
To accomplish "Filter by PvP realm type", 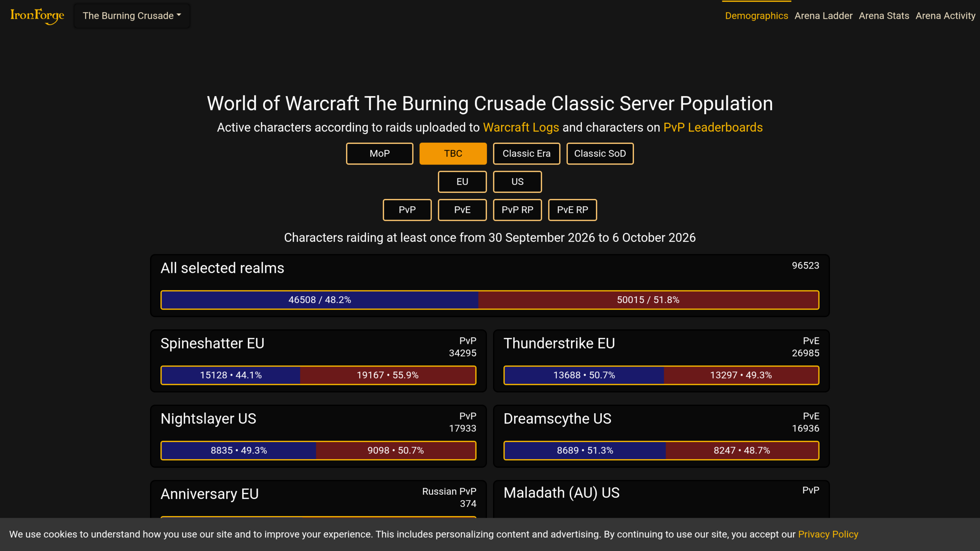I will (407, 210).
